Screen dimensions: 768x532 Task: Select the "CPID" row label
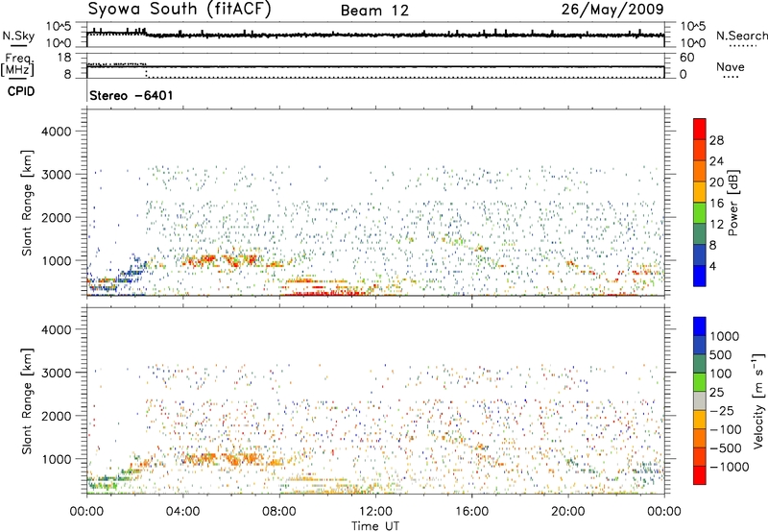point(21,91)
